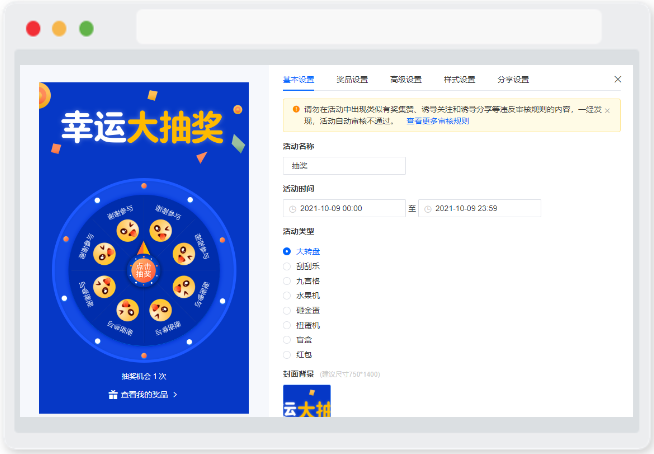This screenshot has height=454, width=654.
Task: Click the clock icon in the start time field
Action: coord(292,209)
